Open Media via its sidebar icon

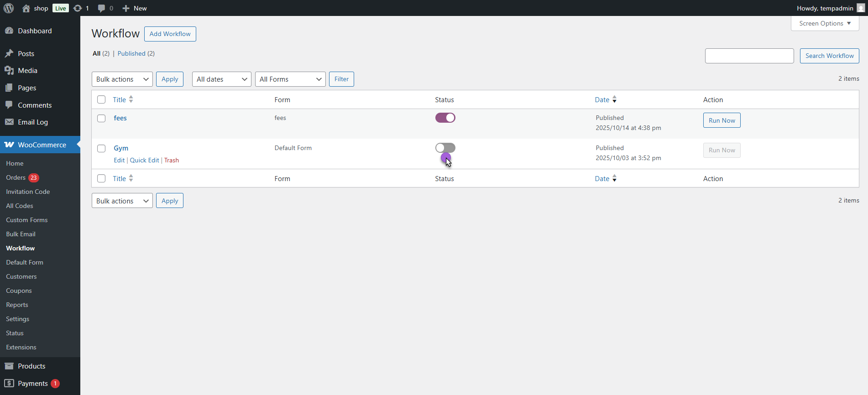pos(9,71)
